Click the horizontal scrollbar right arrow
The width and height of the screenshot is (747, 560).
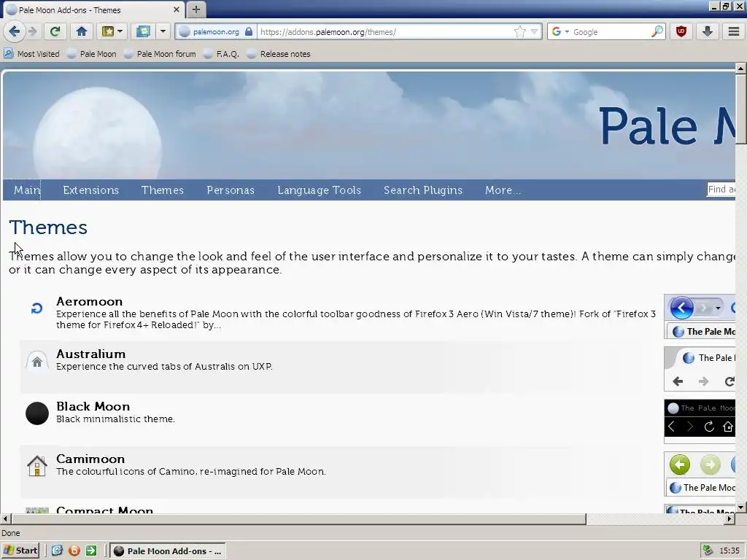click(x=729, y=518)
